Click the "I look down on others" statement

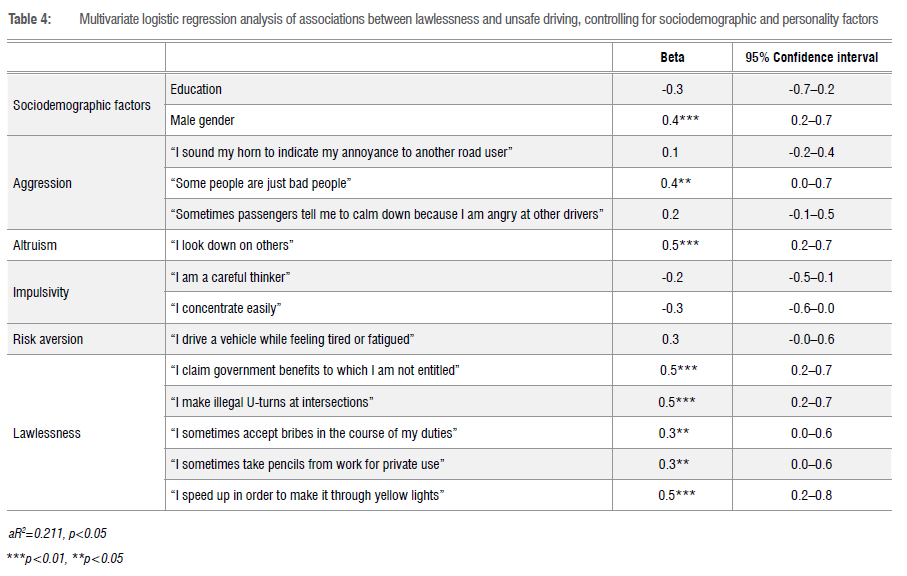point(237,245)
